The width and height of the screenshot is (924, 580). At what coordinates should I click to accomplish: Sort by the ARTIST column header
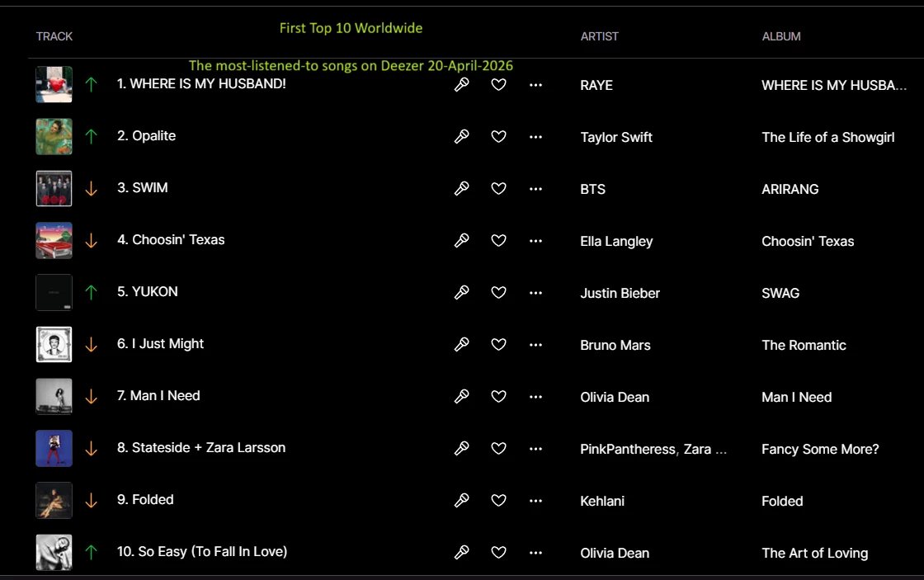coord(599,36)
